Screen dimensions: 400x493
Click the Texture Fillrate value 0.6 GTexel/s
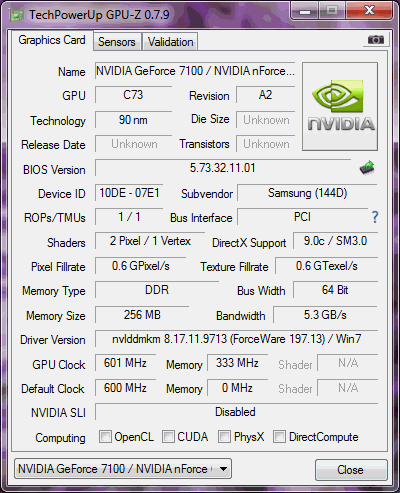(327, 266)
